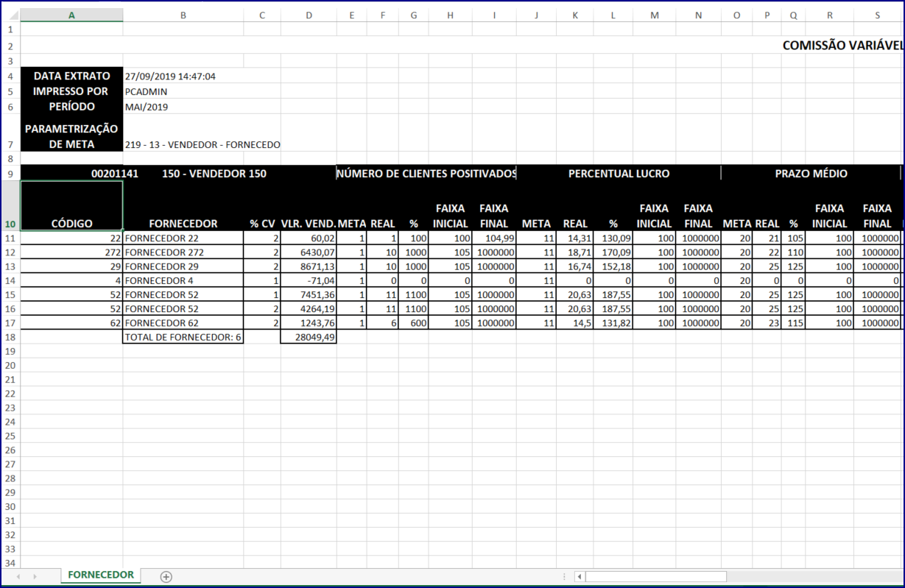The height and width of the screenshot is (588, 905).
Task: Select column D header
Action: (309, 15)
